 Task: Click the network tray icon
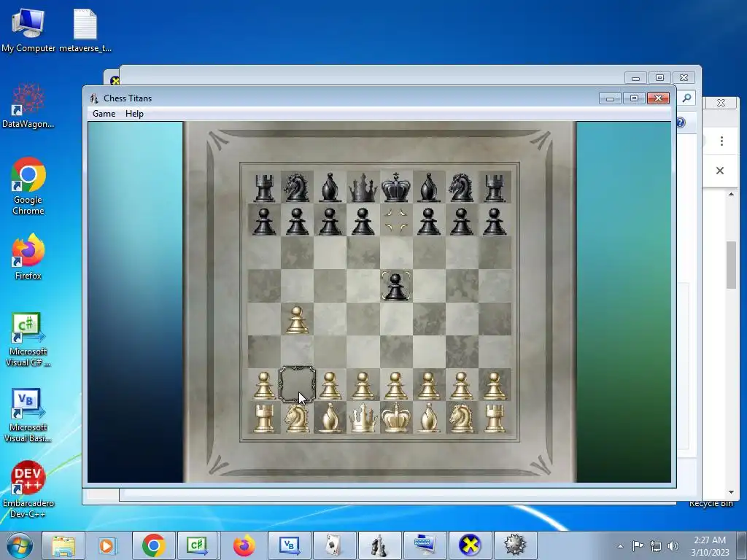pos(656,546)
